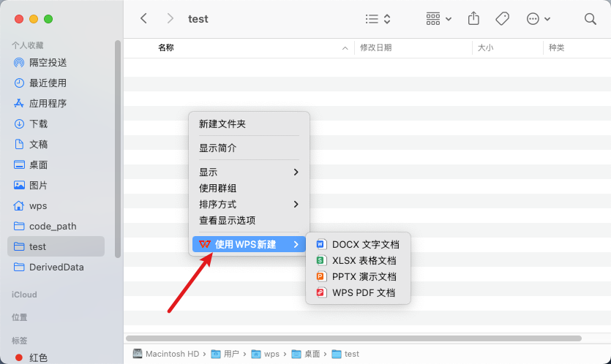Zoom the Finder window with green button

point(48,19)
